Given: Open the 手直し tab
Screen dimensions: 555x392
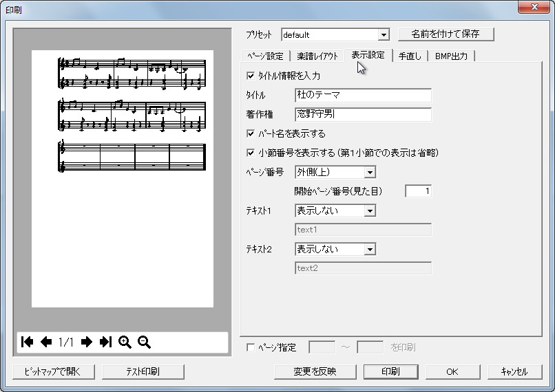Looking at the screenshot, I should point(410,56).
